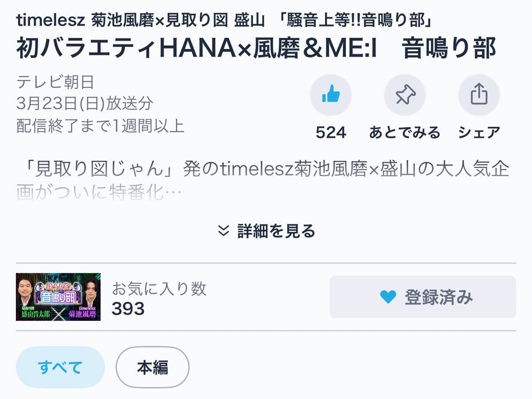Tap the 配信終了まで1週間以上 notice
The image size is (532, 399).
[100, 126]
